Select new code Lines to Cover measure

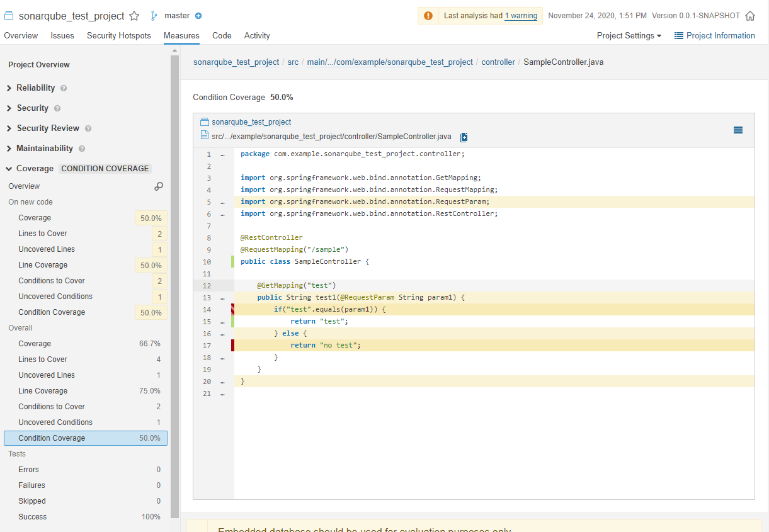[86, 234]
